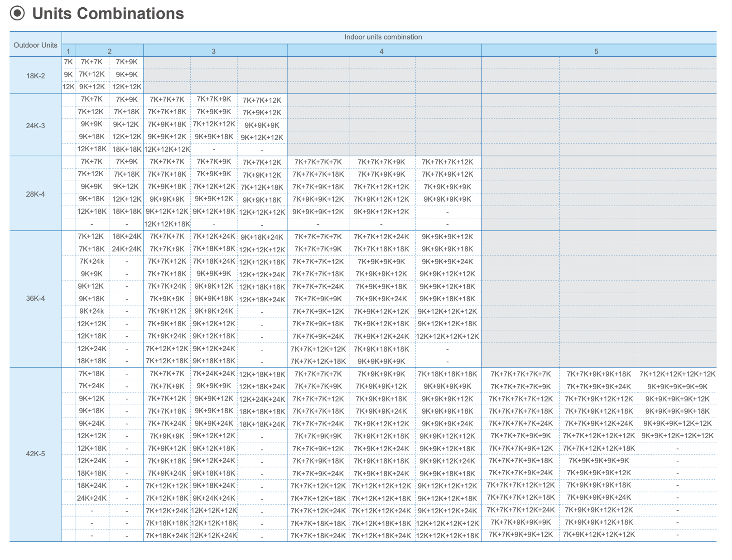Select column header 1
The image size is (732, 560).
pos(68,51)
